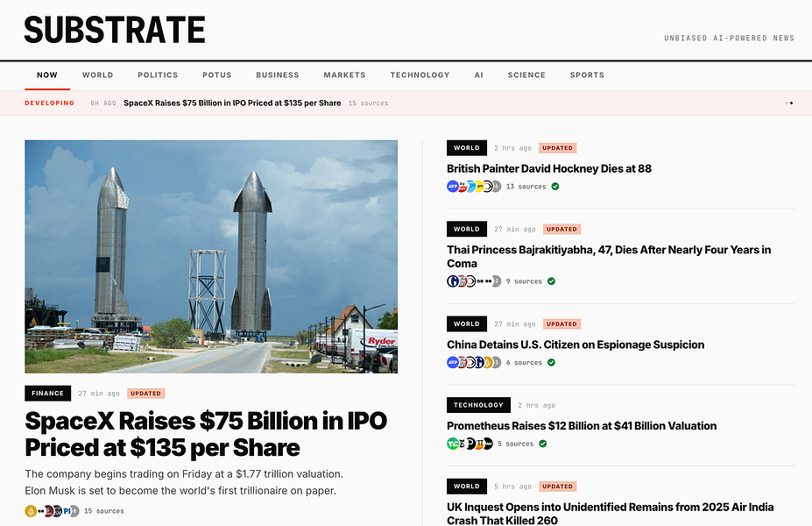This screenshot has height=526, width=812.
Task: Click TechCrunch source icon on Prometheus story
Action: (x=453, y=444)
